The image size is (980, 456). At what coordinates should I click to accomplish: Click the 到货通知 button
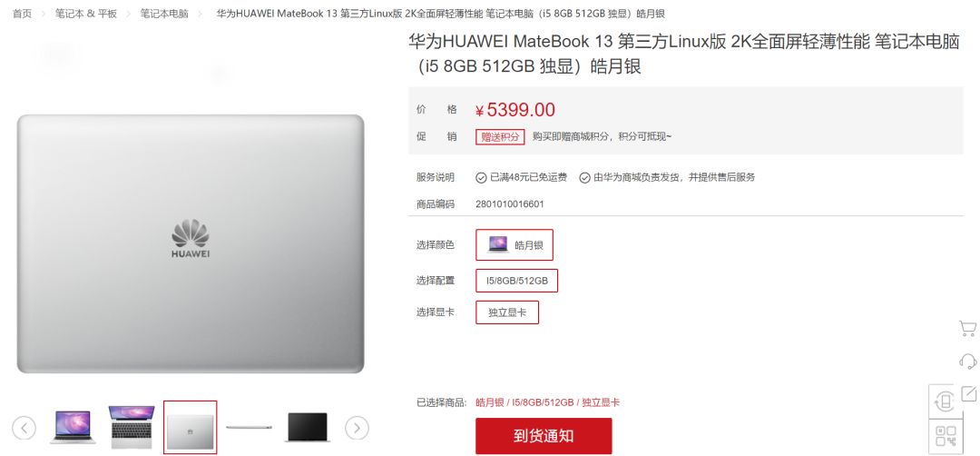544,436
